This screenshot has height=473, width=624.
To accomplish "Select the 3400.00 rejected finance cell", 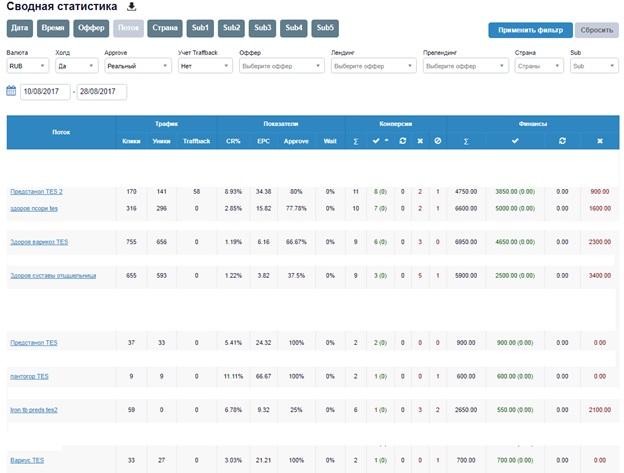I will pos(600,276).
